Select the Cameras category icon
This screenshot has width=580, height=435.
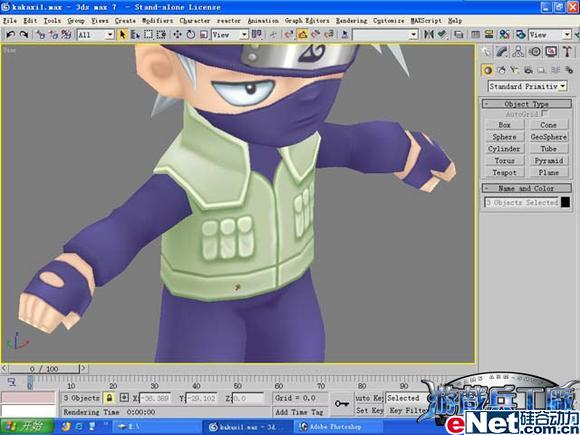coord(528,70)
